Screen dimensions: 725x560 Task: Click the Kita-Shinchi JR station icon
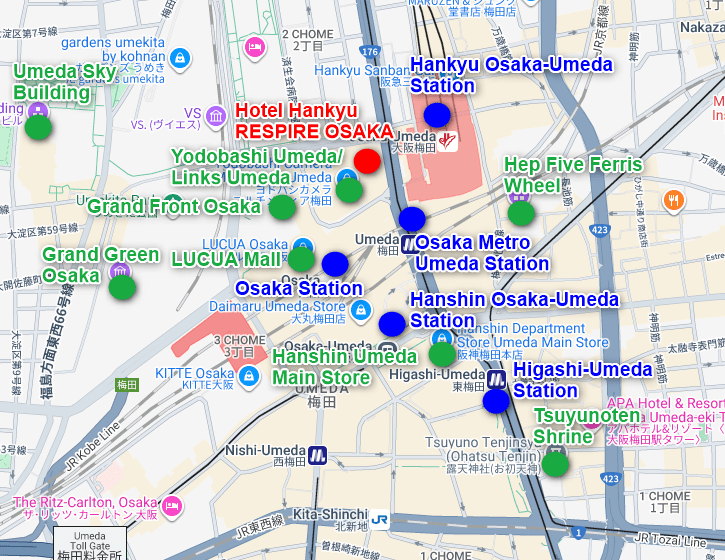click(x=379, y=520)
